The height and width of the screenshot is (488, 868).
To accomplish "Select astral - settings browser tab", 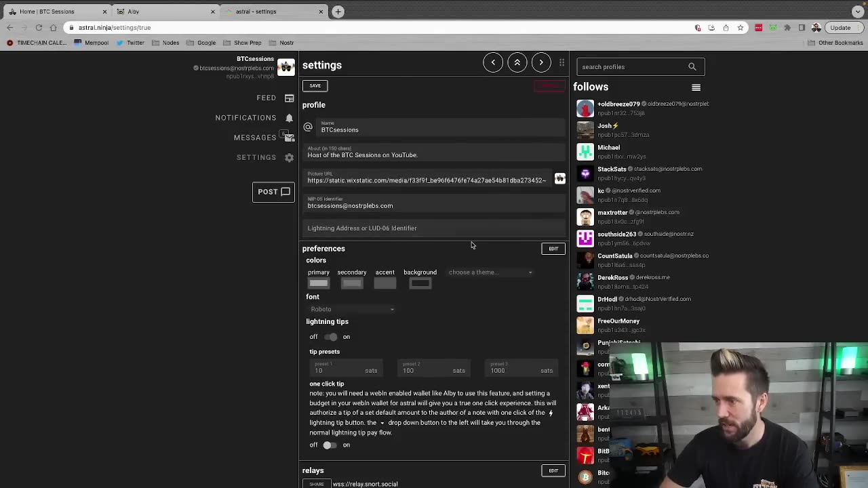I will click(274, 12).
